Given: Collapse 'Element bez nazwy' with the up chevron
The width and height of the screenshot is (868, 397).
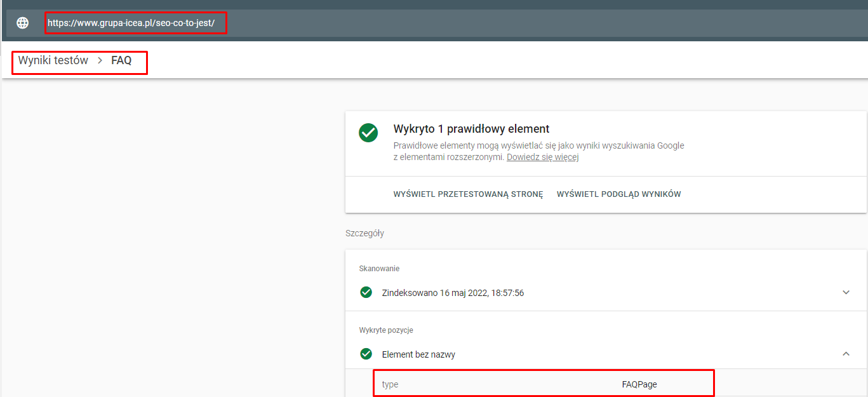Looking at the screenshot, I should click(x=846, y=354).
